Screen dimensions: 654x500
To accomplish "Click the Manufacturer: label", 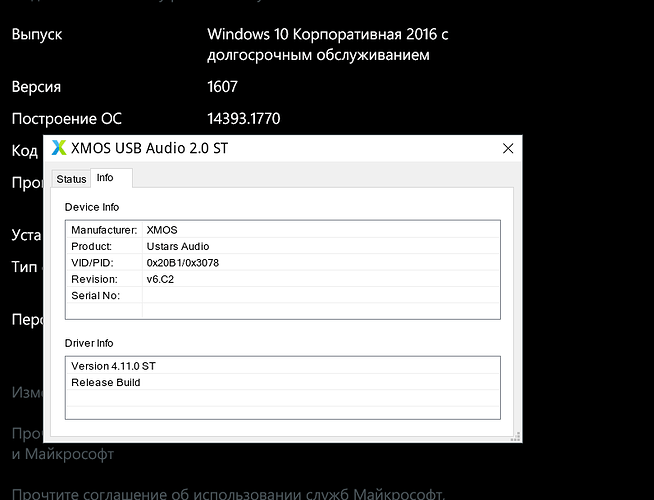I will (x=104, y=230).
